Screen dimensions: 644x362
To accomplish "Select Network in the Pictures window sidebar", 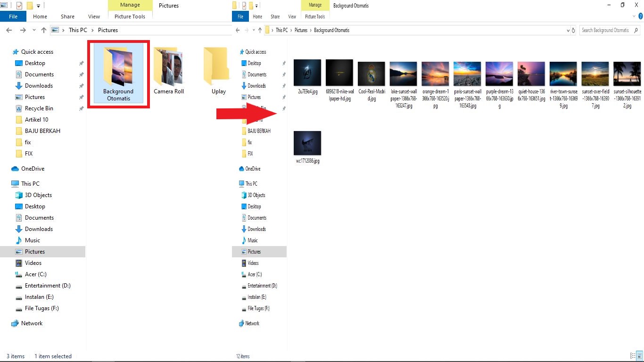I will point(32,323).
